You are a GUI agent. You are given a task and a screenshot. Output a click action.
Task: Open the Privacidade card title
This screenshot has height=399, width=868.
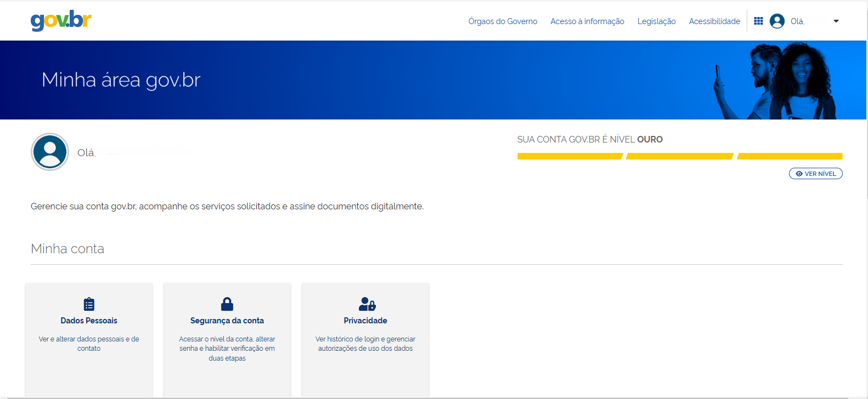(x=365, y=321)
